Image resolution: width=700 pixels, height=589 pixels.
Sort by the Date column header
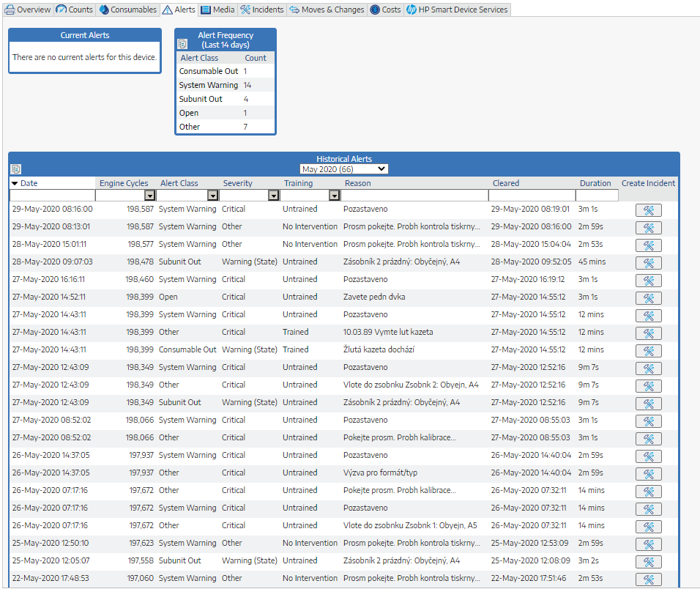(x=29, y=183)
